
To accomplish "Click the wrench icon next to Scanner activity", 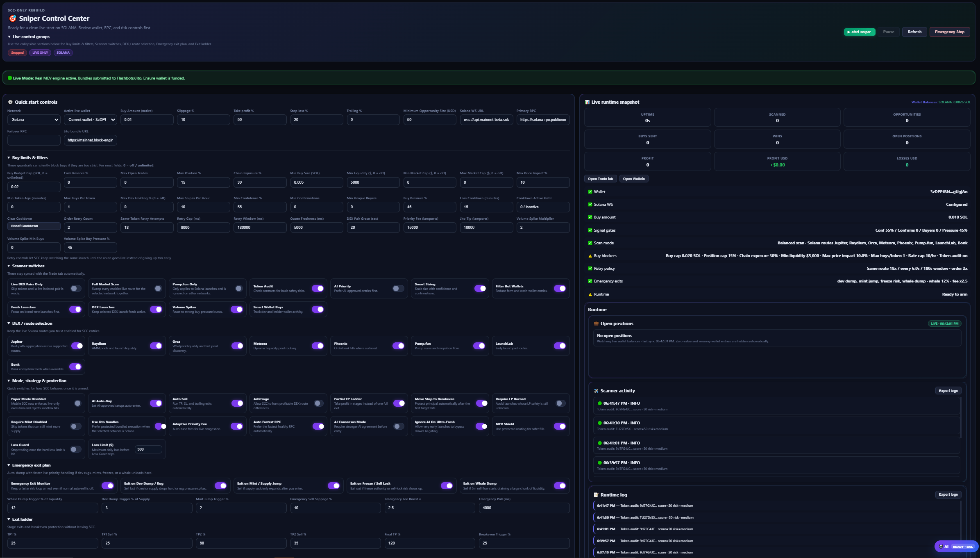I will click(x=596, y=391).
